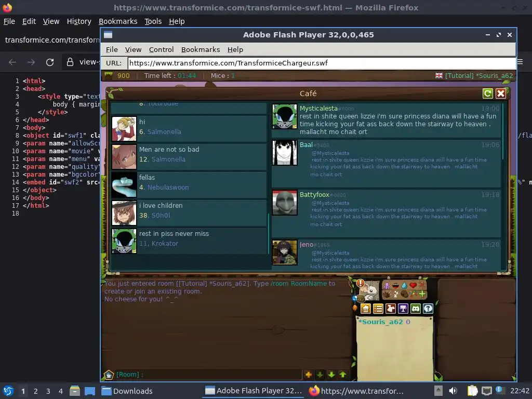Select the brown facepalm emote icon
The image size is (532, 399).
tap(404, 294)
